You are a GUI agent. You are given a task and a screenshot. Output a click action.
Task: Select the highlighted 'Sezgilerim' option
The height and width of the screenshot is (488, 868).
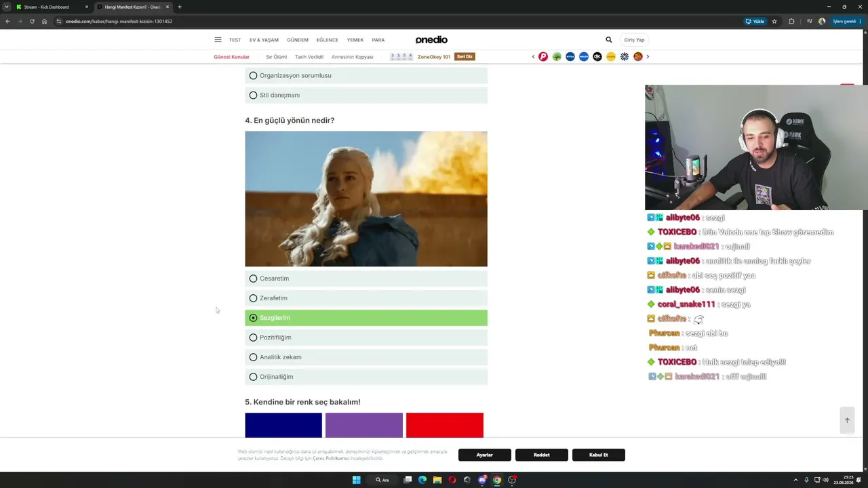(366, 318)
